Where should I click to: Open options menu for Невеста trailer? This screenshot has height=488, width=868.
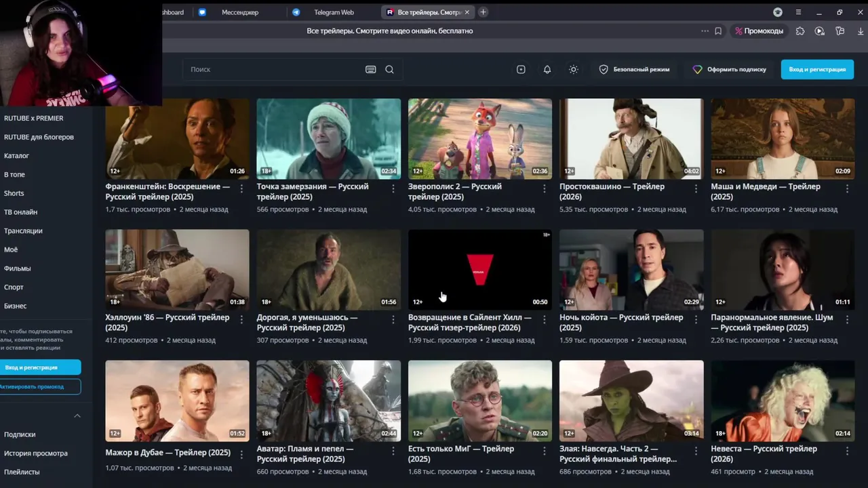coord(847,451)
